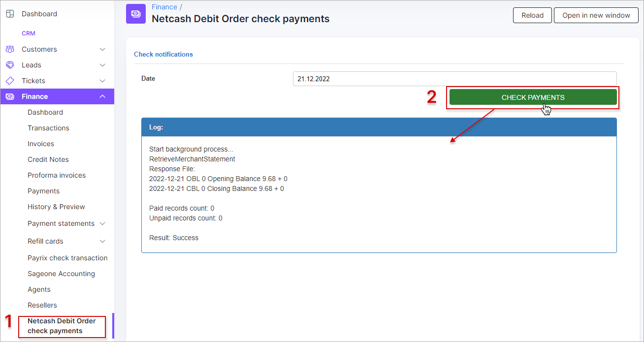Screen dimensions: 644x342
Task: Click the Tickets diamond icon
Action: point(10,80)
